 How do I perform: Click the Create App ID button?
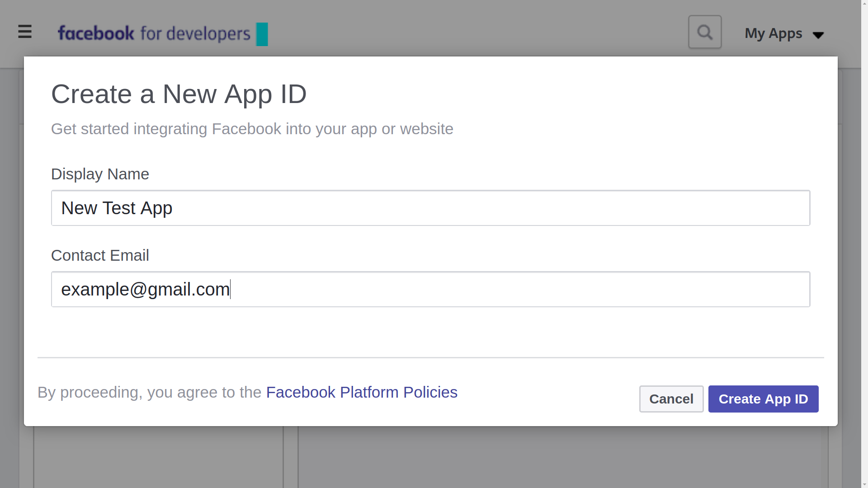pos(763,399)
